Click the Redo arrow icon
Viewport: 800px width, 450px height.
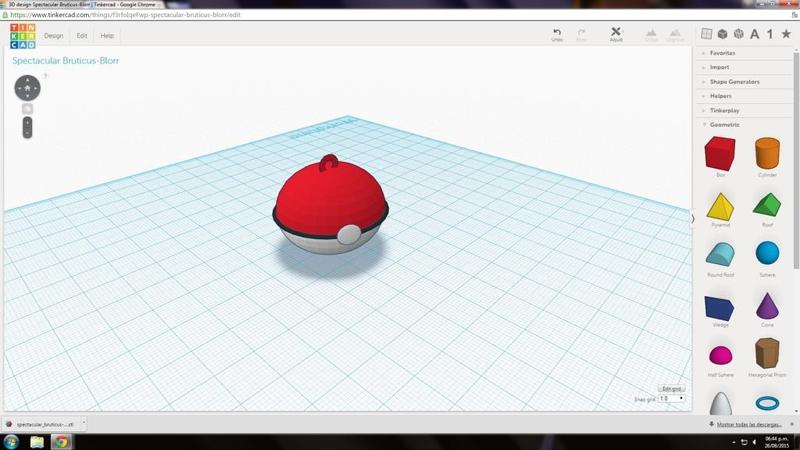(581, 32)
